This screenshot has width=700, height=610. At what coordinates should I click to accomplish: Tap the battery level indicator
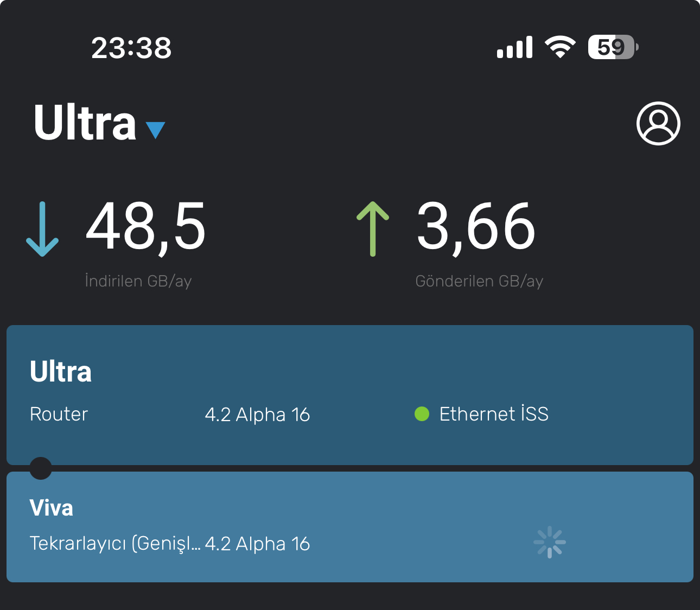[x=613, y=47]
